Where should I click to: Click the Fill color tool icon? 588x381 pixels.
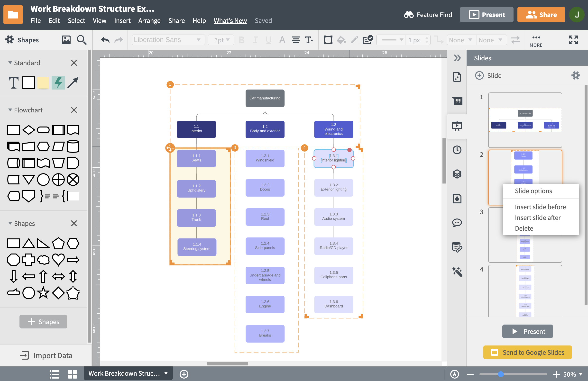341,40
